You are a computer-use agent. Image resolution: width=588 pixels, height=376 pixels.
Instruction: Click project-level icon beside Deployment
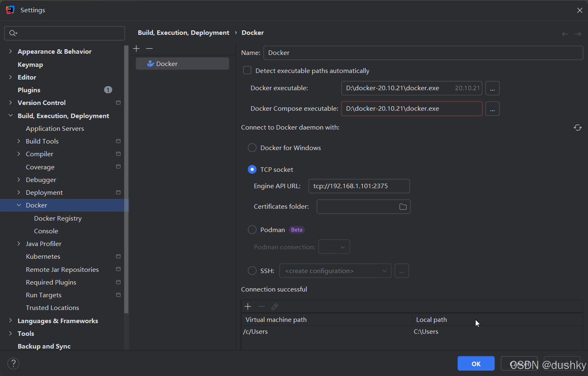tap(118, 192)
